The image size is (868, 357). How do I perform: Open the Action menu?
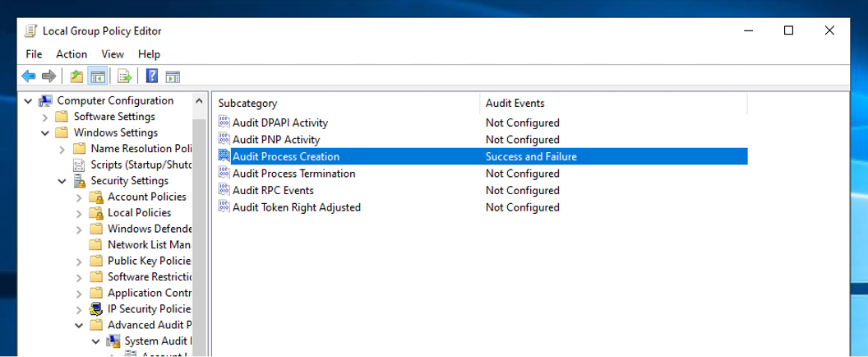click(72, 53)
